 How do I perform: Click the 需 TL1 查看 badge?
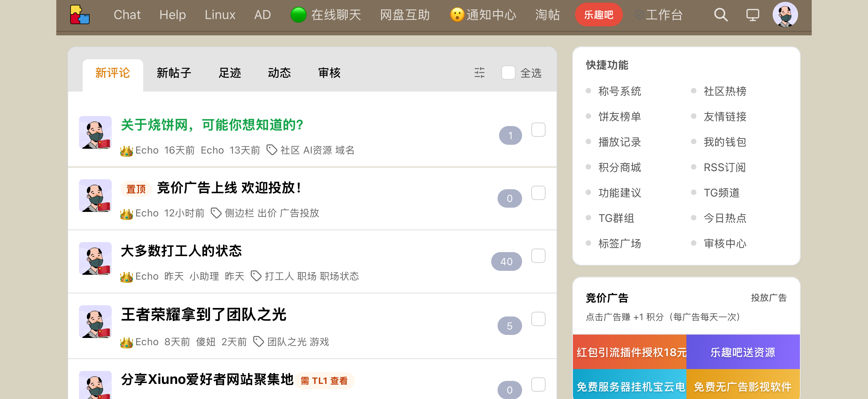pyautogui.click(x=324, y=381)
